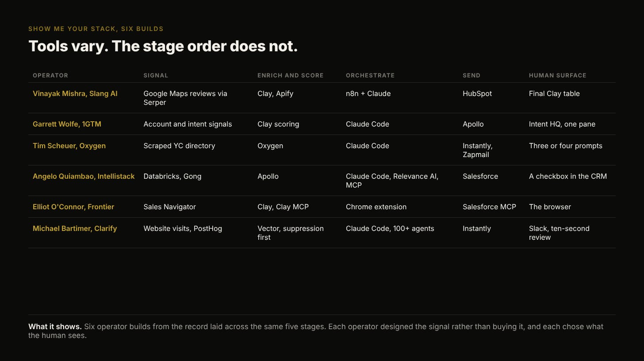Select Michael Bartimer, Clarify operator name

coord(75,228)
